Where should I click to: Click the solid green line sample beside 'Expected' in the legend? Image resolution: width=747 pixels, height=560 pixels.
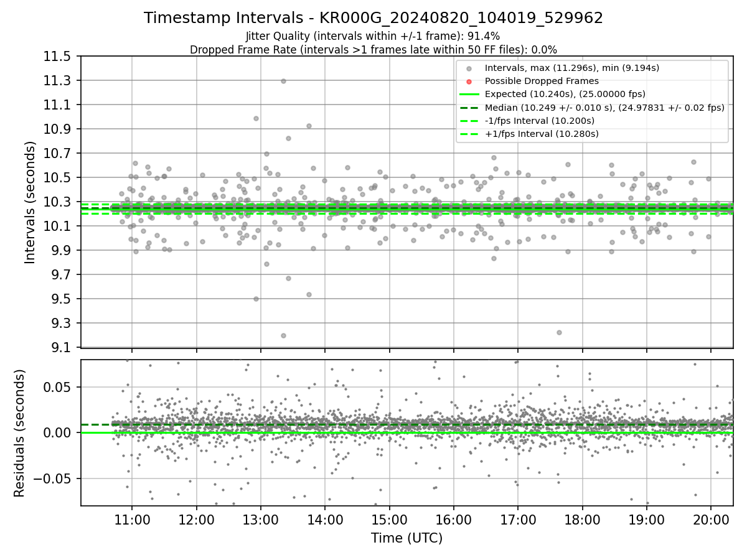tap(469, 94)
